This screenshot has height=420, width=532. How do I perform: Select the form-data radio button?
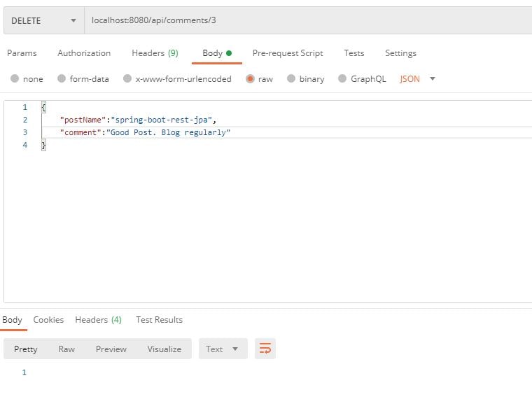point(62,78)
